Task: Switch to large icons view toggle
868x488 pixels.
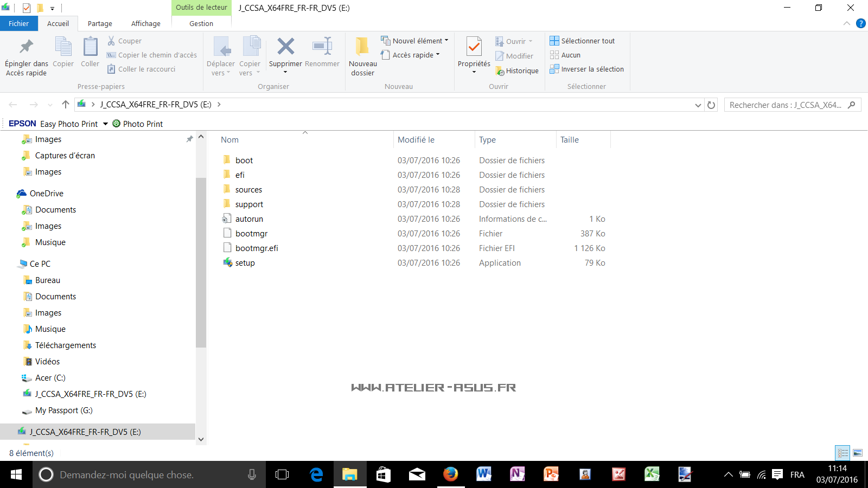Action: click(858, 453)
